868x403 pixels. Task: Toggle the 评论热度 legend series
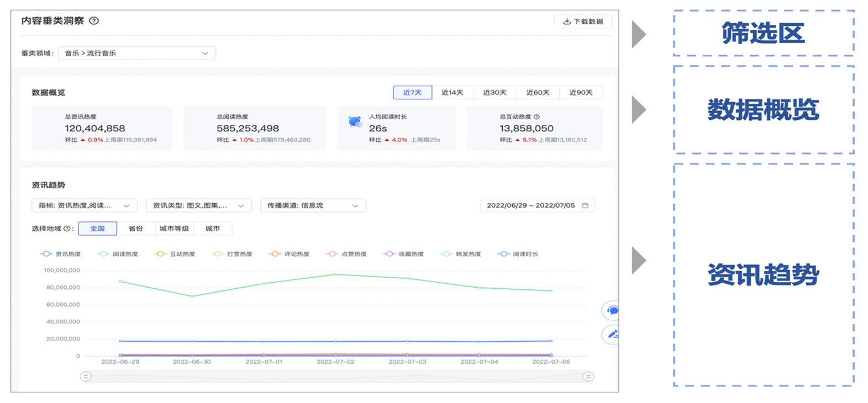click(x=289, y=254)
